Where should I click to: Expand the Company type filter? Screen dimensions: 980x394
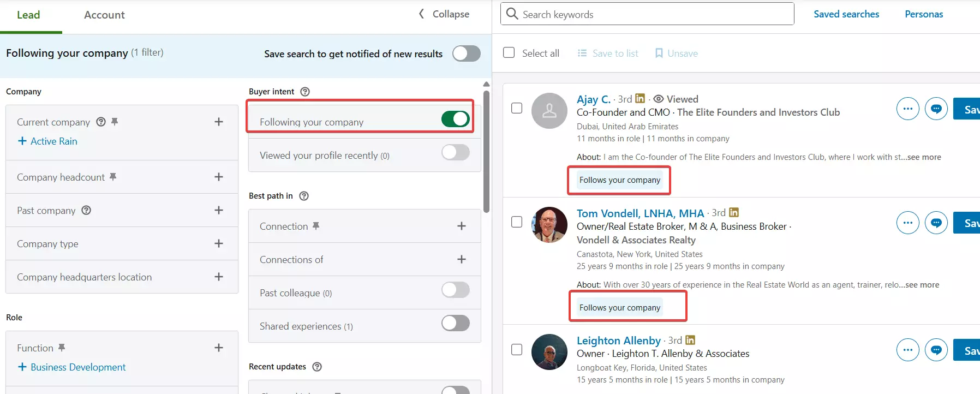click(219, 243)
